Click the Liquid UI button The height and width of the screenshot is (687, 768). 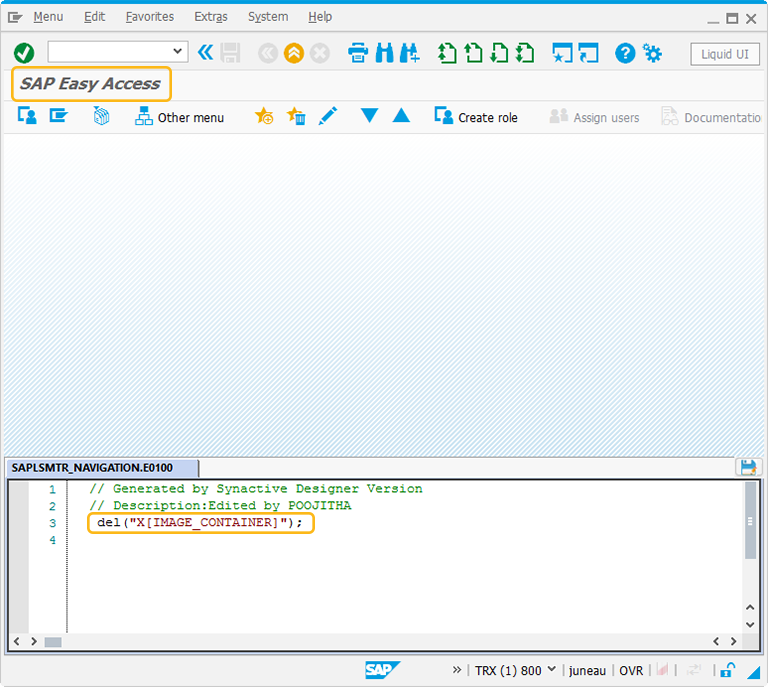coord(724,54)
